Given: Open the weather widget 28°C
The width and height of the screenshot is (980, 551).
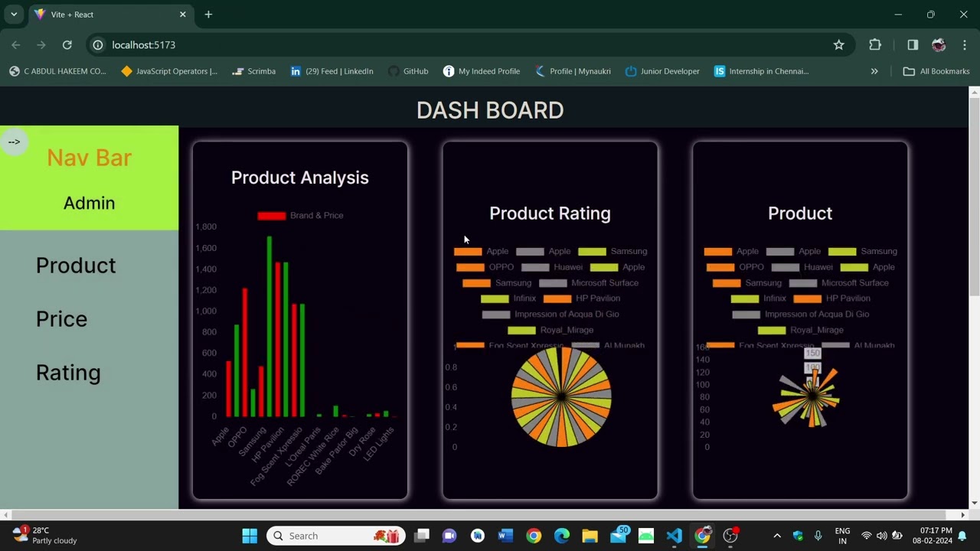Looking at the screenshot, I should point(46,535).
